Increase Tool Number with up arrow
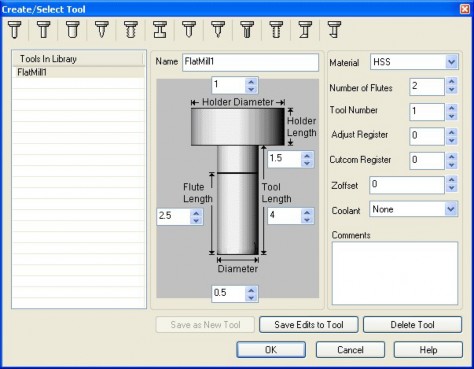This screenshot has width=474, height=369. 451,108
